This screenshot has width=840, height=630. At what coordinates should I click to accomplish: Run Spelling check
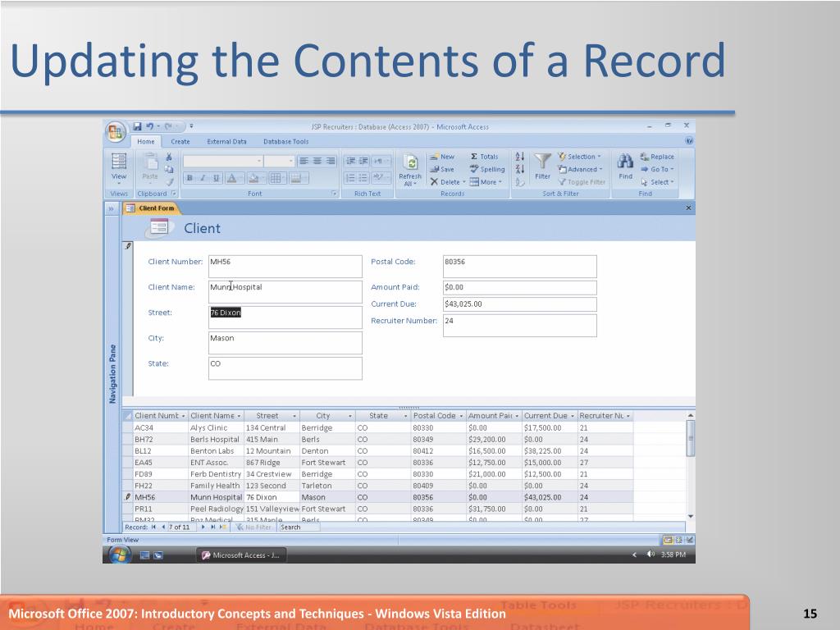[x=487, y=169]
